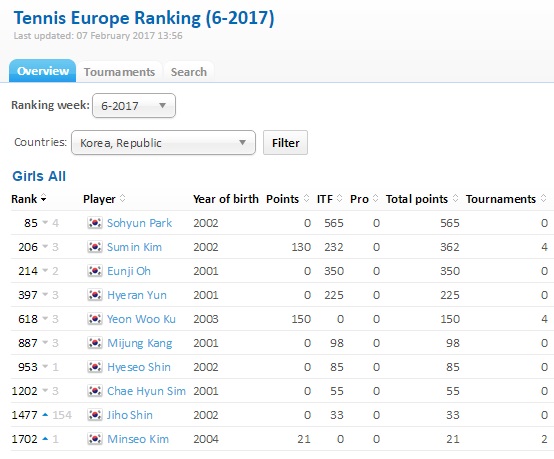Click Korean flag icon beside Jiho Shin
This screenshot has width=554, height=459.
pyautogui.click(x=95, y=415)
